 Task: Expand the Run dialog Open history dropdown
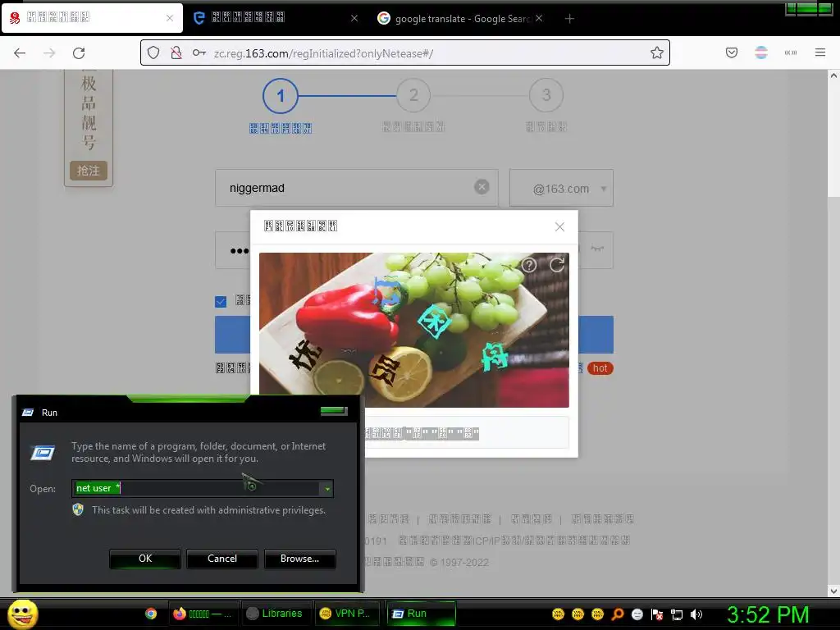click(x=326, y=489)
